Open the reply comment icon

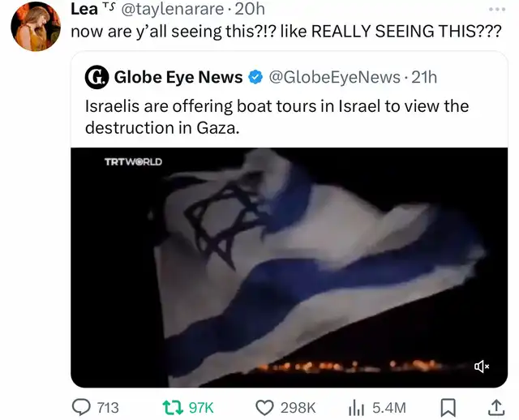point(81,407)
